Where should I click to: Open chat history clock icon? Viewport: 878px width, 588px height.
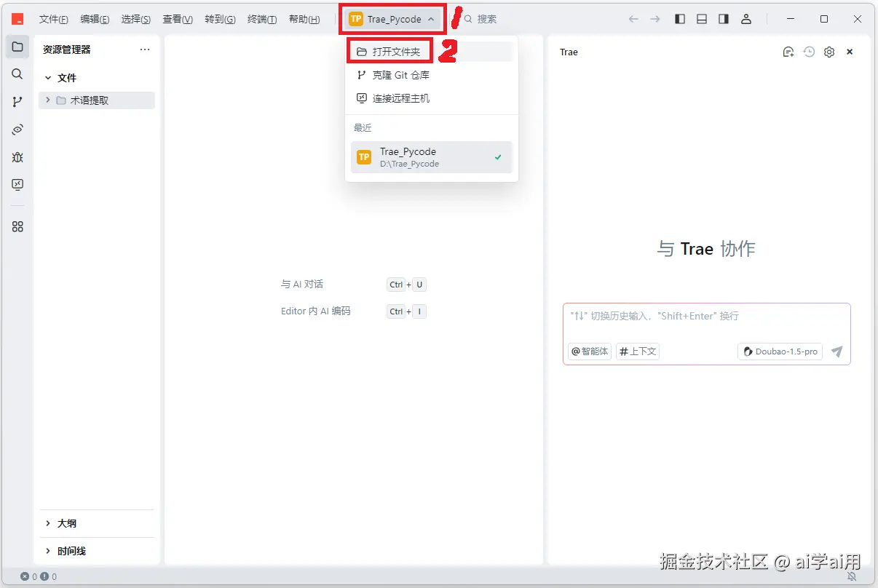pyautogui.click(x=809, y=52)
